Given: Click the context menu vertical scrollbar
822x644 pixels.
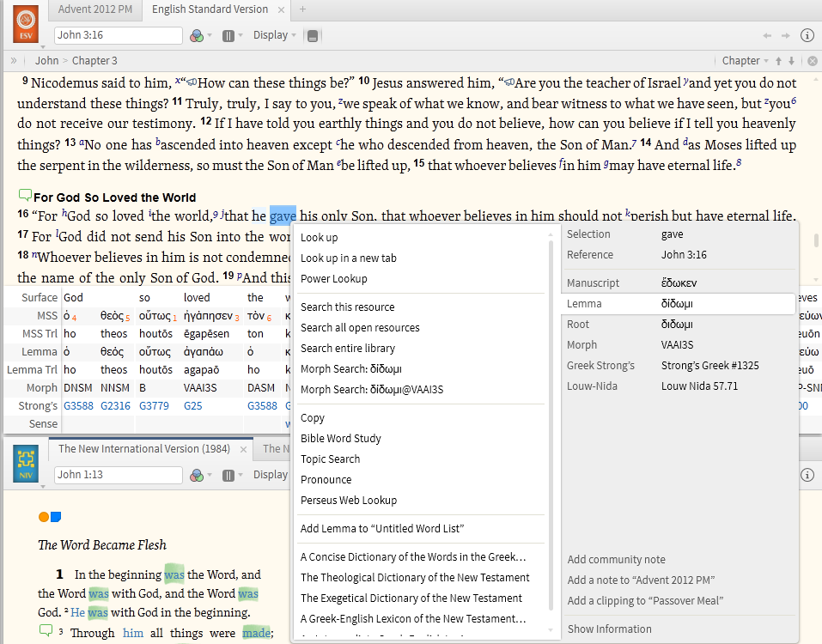Looking at the screenshot, I should coord(551,424).
